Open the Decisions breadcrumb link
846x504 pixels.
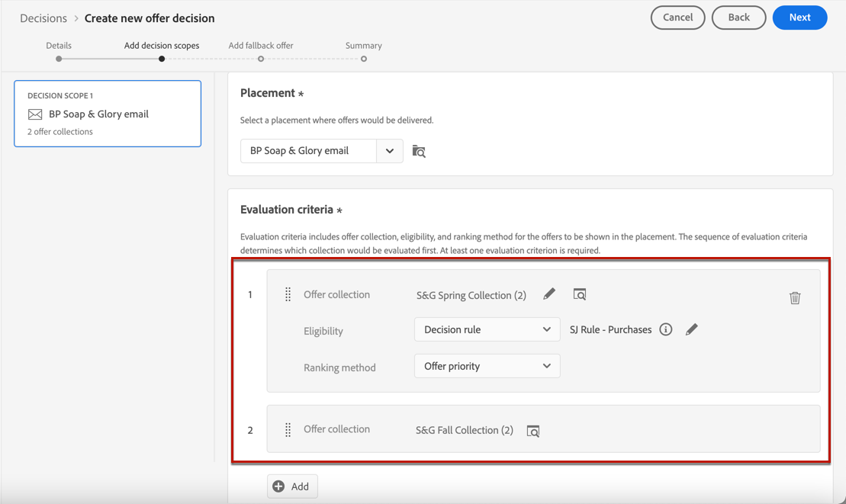click(x=43, y=18)
